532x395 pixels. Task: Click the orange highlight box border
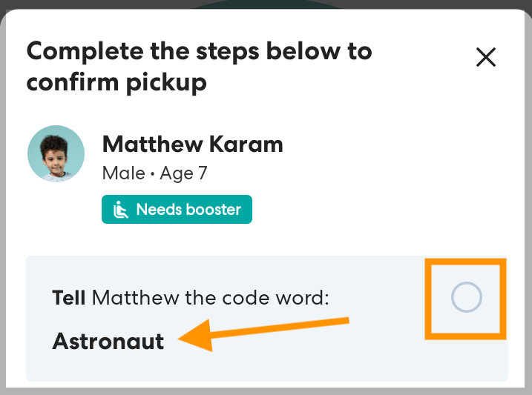click(428, 298)
